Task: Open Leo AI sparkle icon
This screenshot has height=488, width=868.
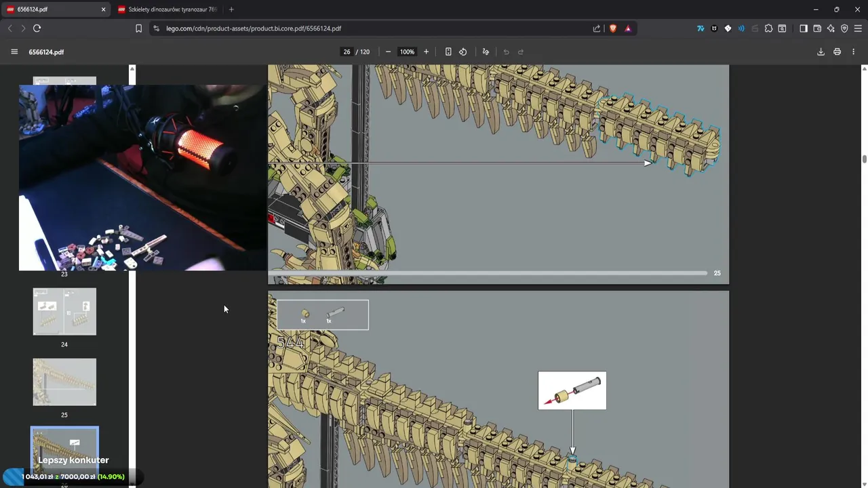Action: click(x=831, y=28)
